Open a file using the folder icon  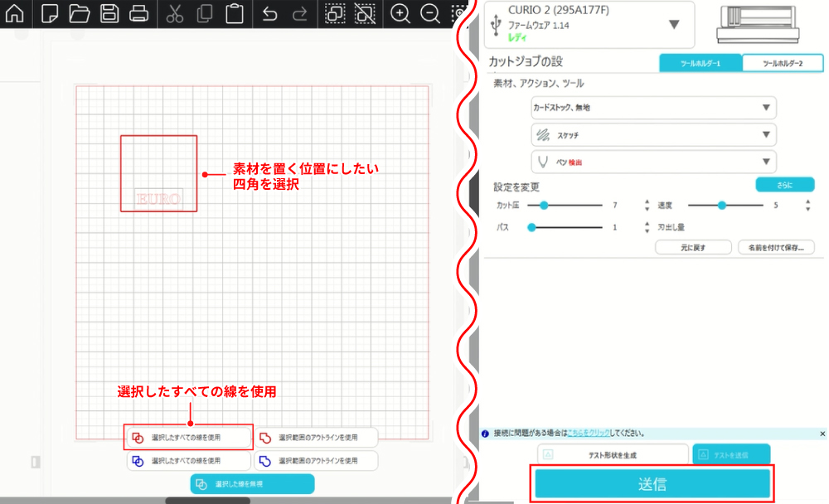80,13
